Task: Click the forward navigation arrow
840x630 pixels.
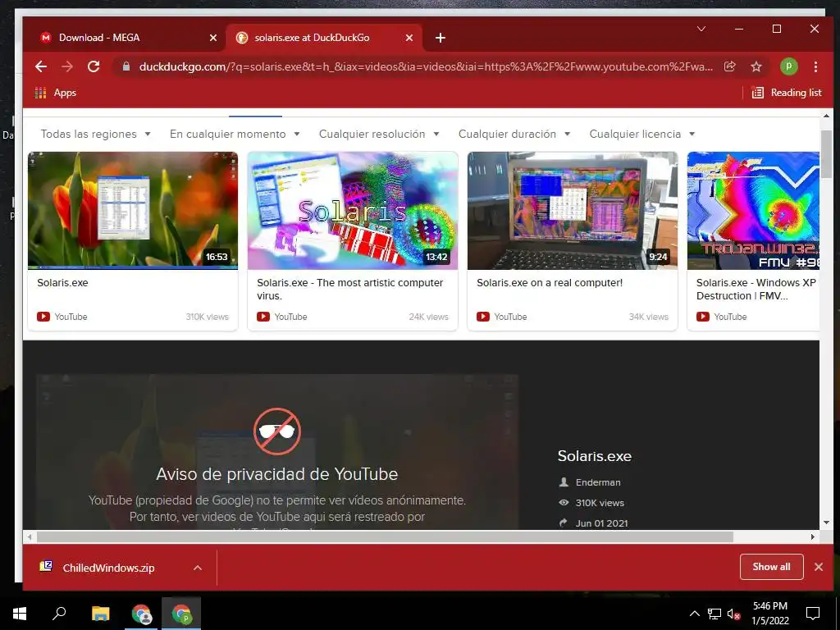Action: click(x=67, y=66)
